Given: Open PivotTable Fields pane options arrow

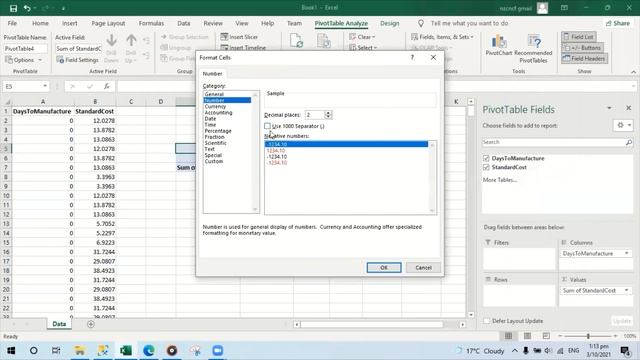Looking at the screenshot, I should (609, 108).
